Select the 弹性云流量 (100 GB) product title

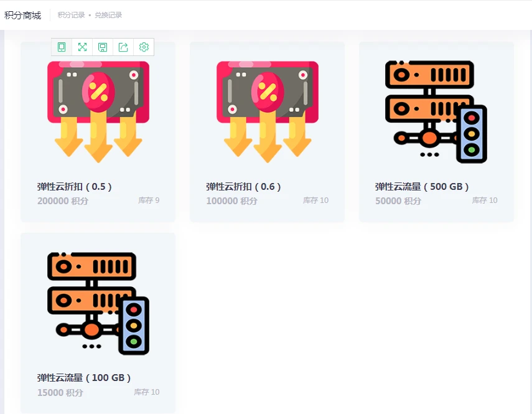84,378
